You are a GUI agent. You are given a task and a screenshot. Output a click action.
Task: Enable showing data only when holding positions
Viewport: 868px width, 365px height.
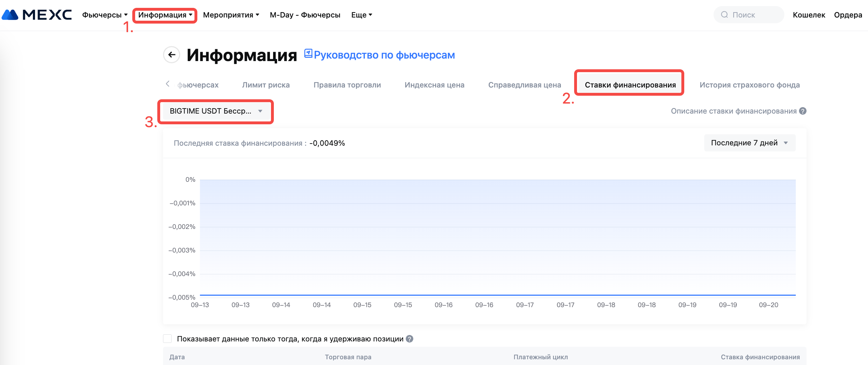[x=167, y=339]
